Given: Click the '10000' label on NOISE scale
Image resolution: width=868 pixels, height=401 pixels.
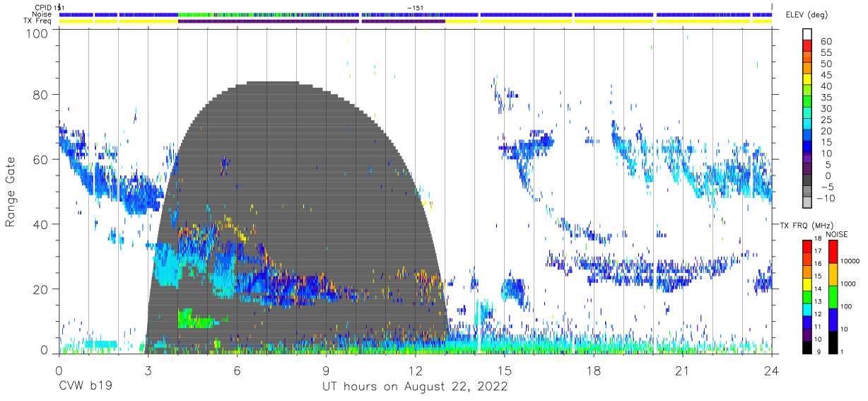Looking at the screenshot, I should tap(852, 261).
